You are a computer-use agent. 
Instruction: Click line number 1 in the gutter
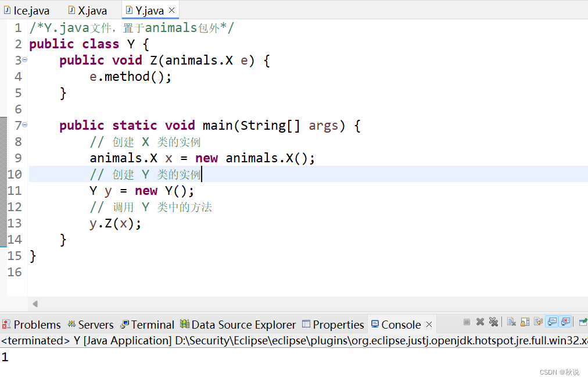(x=18, y=28)
